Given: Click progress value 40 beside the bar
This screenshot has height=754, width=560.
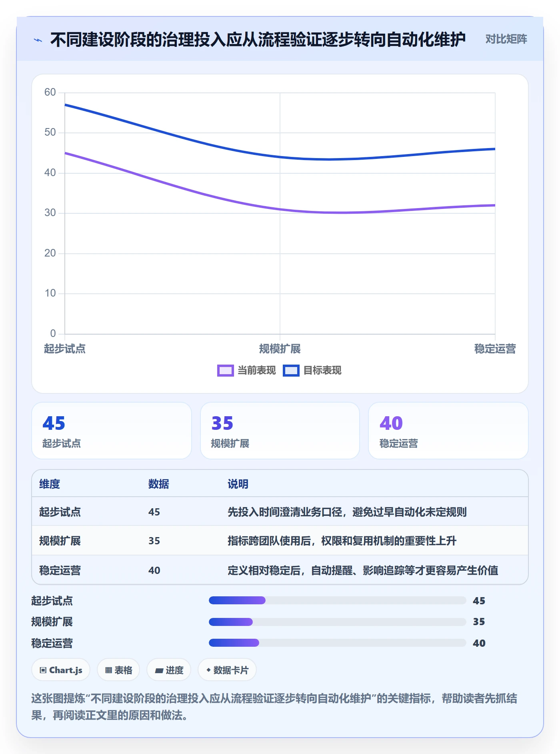Looking at the screenshot, I should [x=479, y=643].
